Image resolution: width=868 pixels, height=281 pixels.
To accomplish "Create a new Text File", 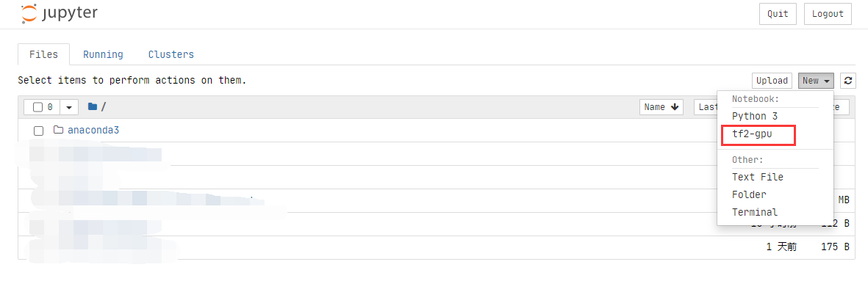I will coord(757,177).
